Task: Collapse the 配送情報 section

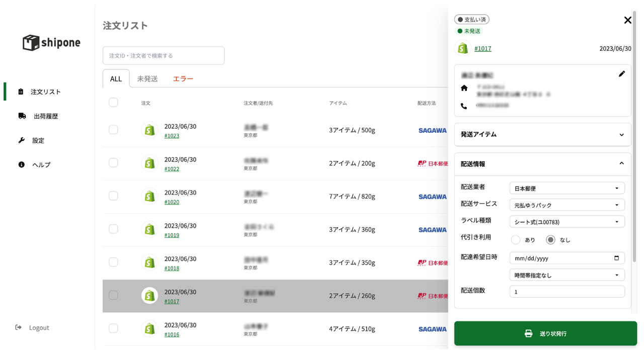Action: [x=542, y=164]
